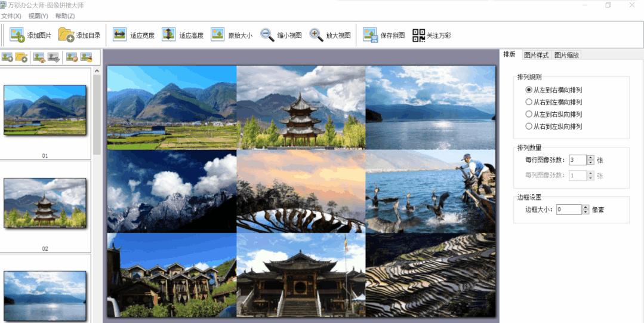This screenshot has width=644, height=323.
Task: Click the collage preview canvas
Action: tap(301, 191)
